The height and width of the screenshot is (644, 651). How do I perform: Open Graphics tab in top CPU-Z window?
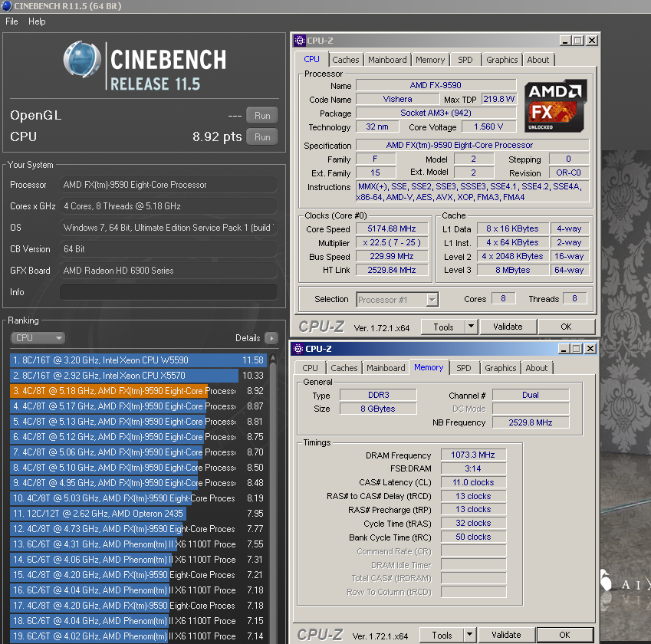(x=502, y=60)
